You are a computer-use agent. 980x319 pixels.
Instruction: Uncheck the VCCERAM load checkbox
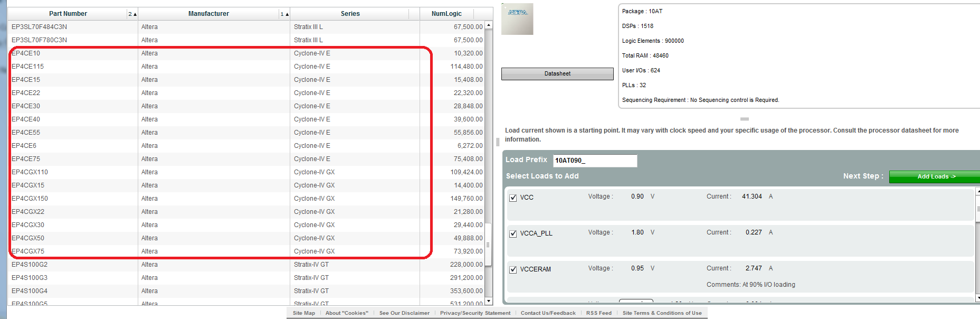pos(513,270)
